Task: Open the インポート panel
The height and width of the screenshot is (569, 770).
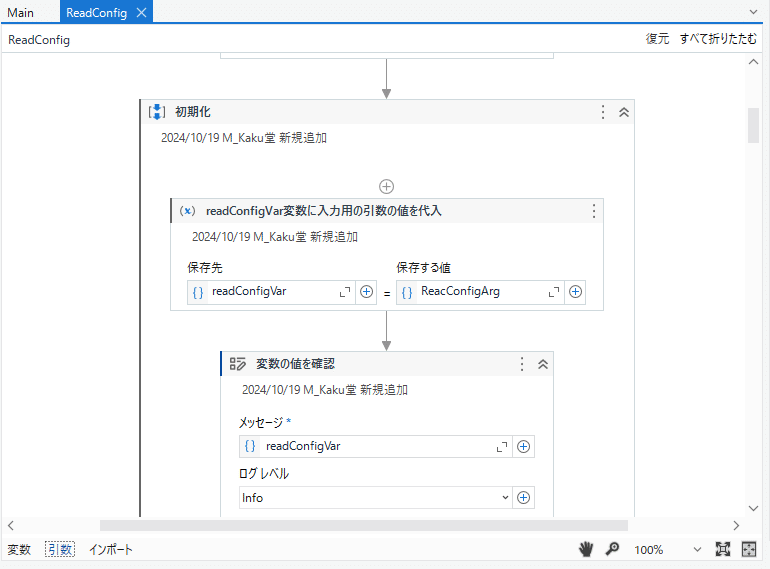Action: 110,549
